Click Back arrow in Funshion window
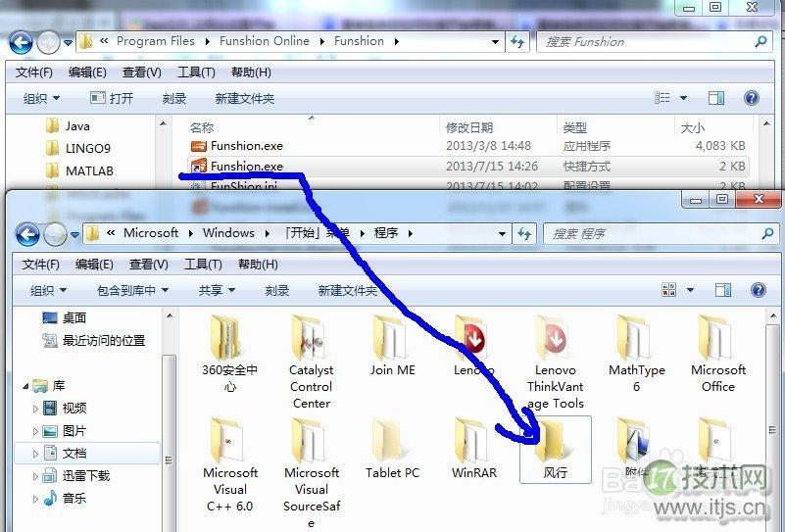This screenshot has height=532, width=785. [21, 43]
